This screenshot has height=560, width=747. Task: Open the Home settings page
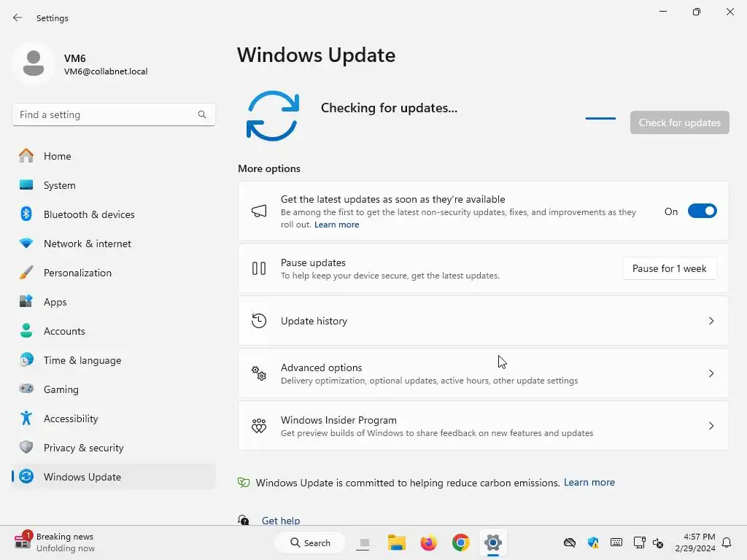click(x=113, y=156)
